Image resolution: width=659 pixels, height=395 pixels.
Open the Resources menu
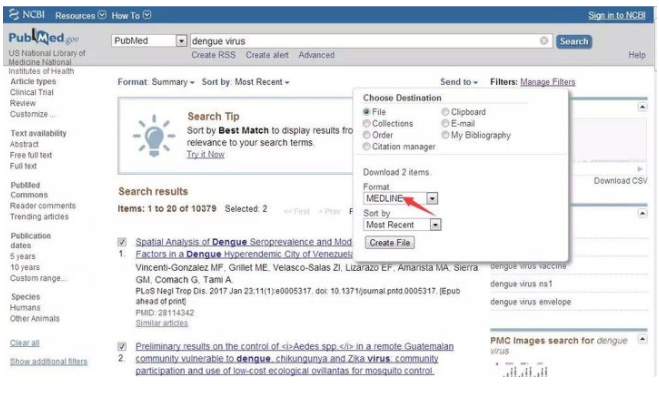[x=80, y=16]
